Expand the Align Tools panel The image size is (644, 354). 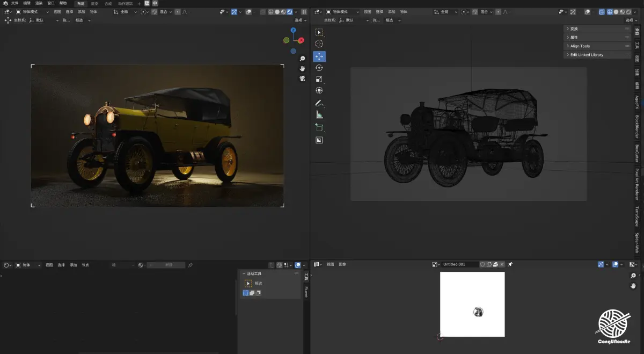[597, 46]
